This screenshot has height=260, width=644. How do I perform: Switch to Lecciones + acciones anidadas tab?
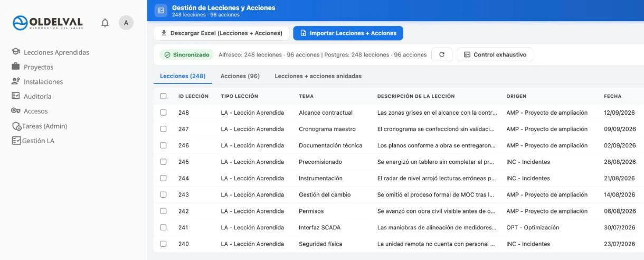pyautogui.click(x=318, y=76)
